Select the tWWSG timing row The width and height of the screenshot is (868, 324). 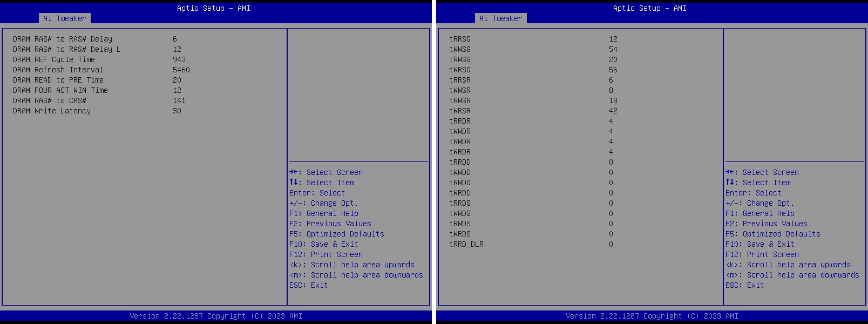(x=533, y=49)
